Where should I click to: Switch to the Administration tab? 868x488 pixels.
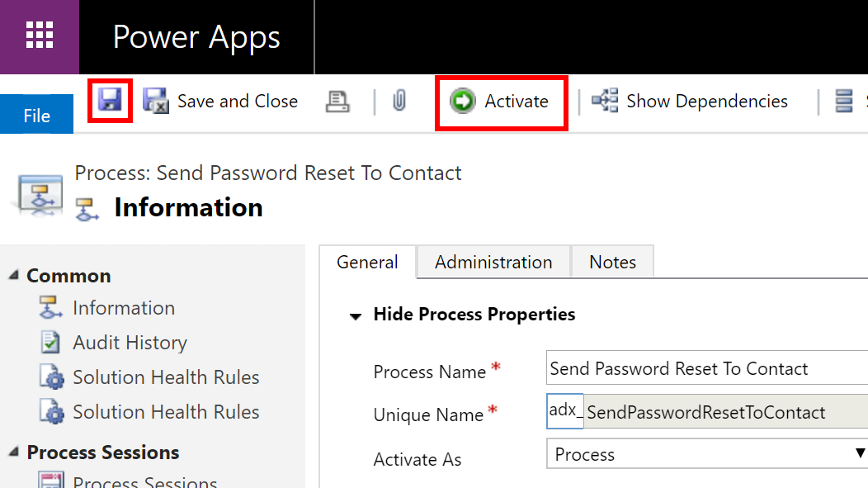[x=493, y=262]
